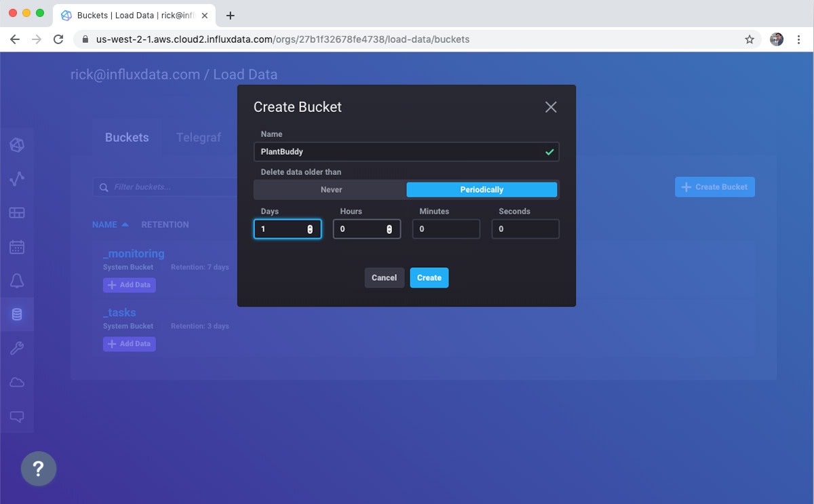
Task: Click the round question mark help button
Action: click(39, 468)
